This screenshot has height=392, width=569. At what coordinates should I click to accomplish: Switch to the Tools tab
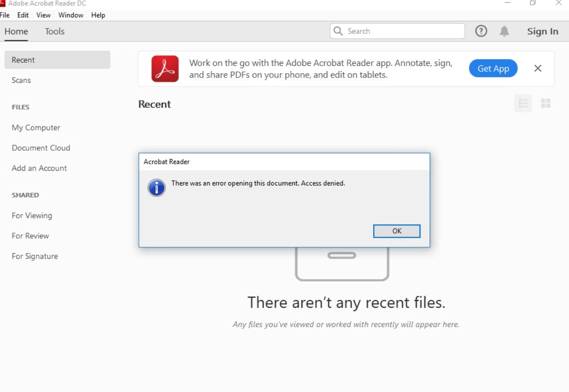pyautogui.click(x=55, y=32)
